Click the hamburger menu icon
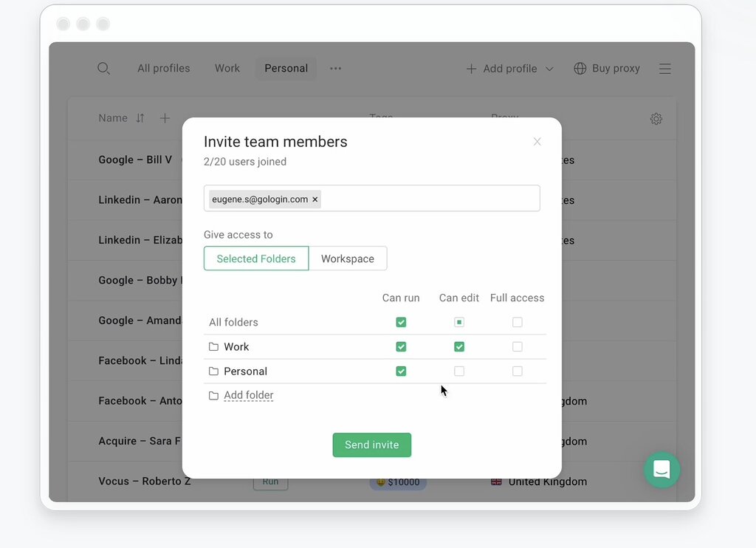The height and width of the screenshot is (548, 756). point(664,69)
